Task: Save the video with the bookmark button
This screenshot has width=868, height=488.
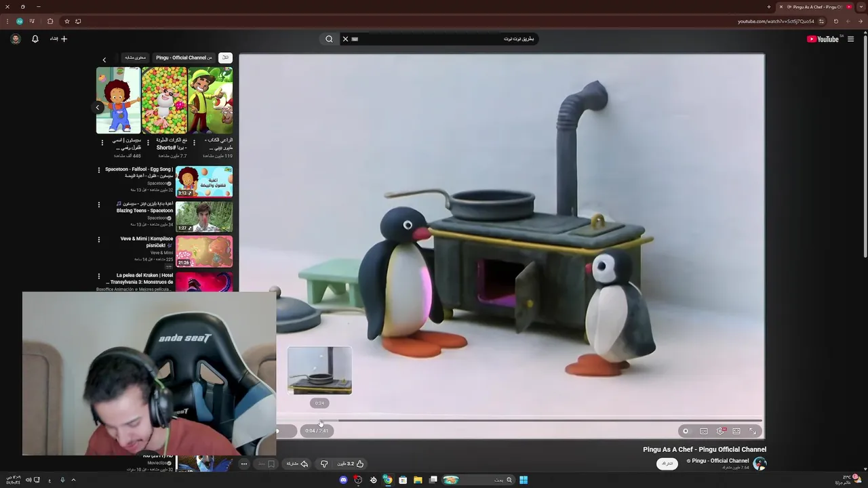Action: [x=267, y=464]
